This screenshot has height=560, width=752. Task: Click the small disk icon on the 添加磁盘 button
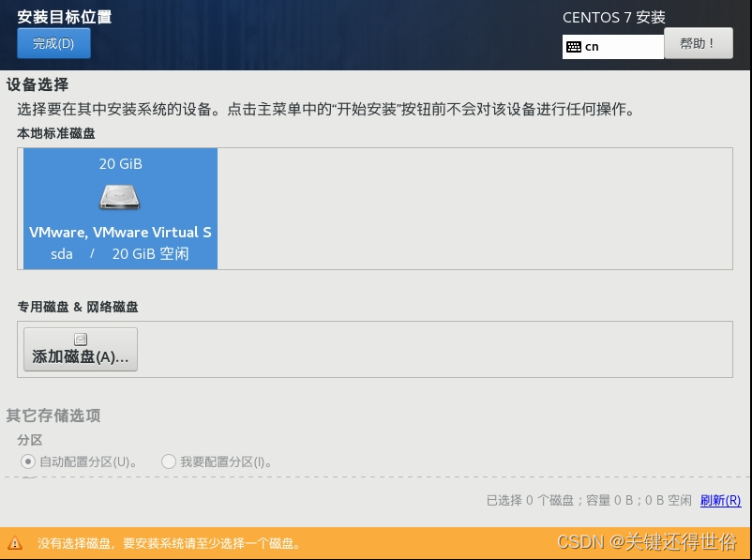(81, 340)
